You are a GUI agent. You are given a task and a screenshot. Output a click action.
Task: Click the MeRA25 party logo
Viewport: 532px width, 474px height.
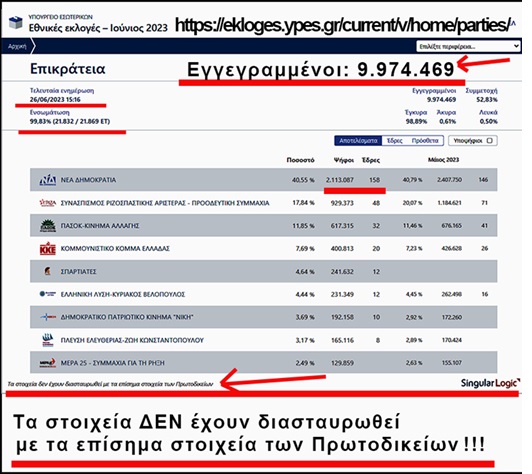(48, 363)
